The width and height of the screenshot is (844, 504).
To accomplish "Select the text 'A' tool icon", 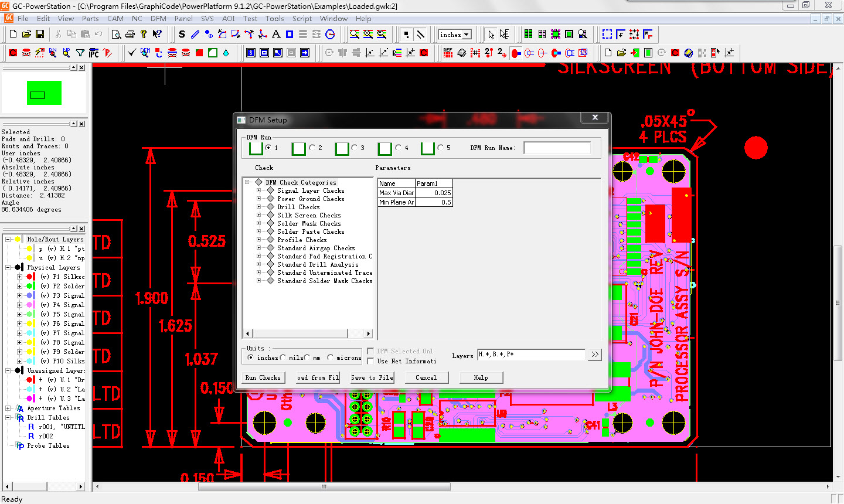I will (276, 35).
